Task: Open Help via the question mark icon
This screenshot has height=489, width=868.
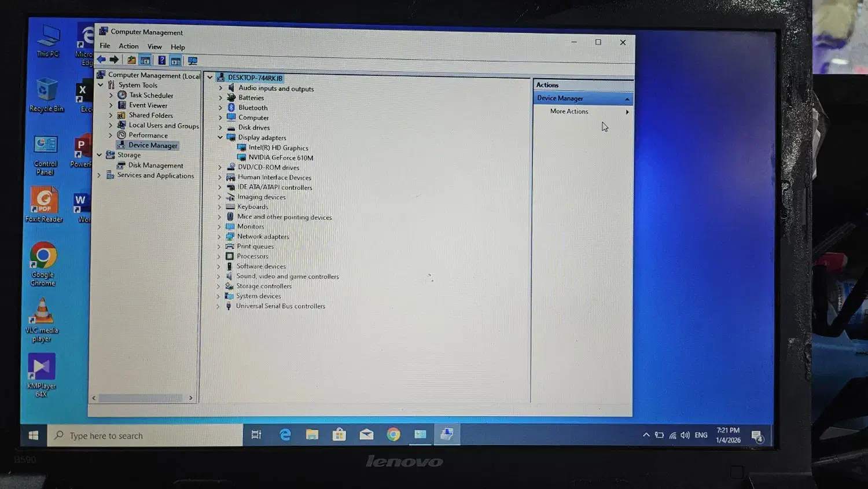Action: click(x=161, y=60)
